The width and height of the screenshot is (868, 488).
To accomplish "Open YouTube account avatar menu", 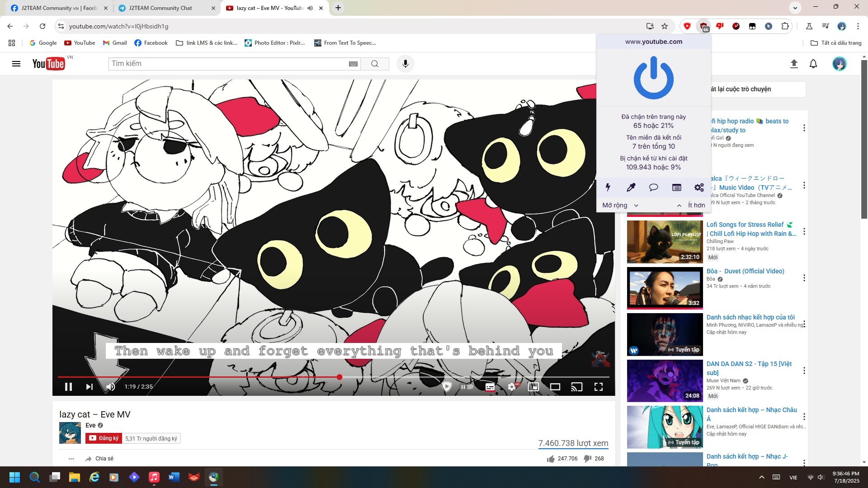I will pos(840,64).
